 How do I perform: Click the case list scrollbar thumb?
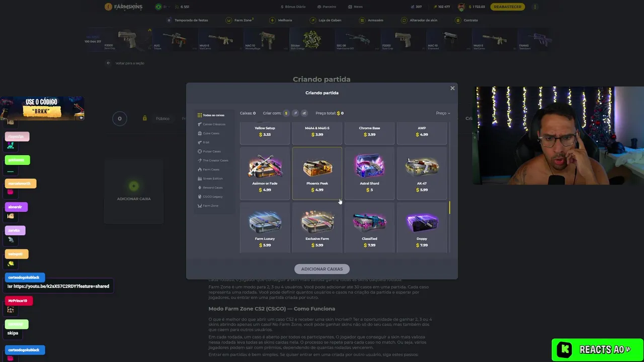[x=450, y=207]
